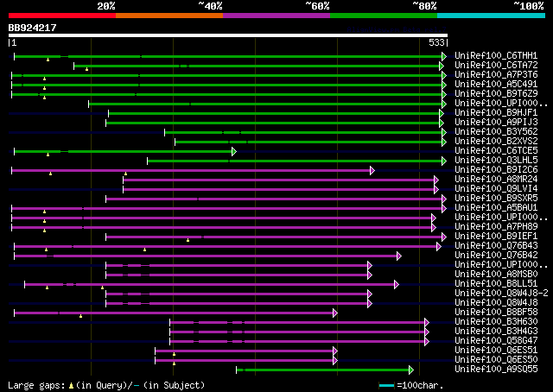Select the UniRef100_B8BF58 label
This screenshot has height=392, width=553.
(x=496, y=313)
